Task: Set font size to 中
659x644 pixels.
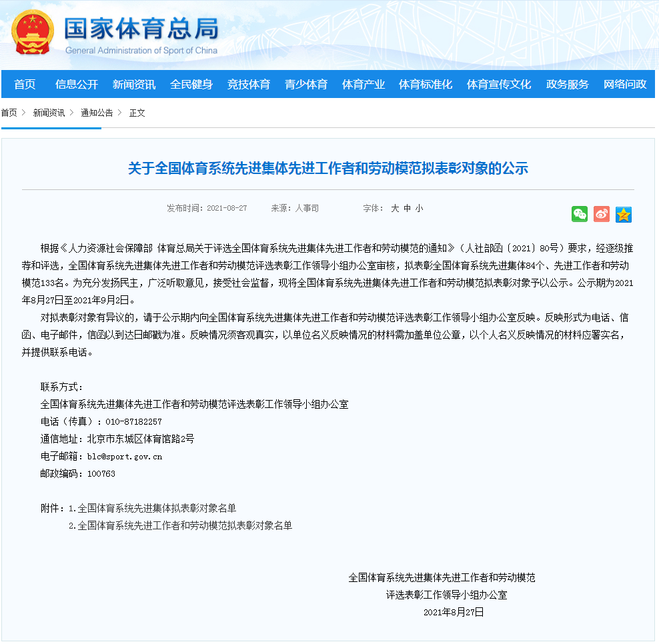Action: click(407, 209)
